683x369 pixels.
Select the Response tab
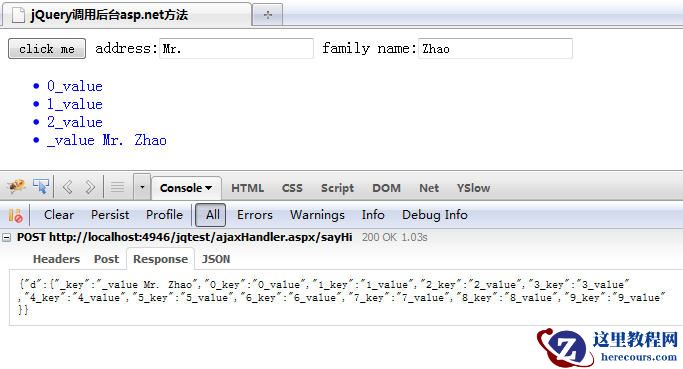160,259
